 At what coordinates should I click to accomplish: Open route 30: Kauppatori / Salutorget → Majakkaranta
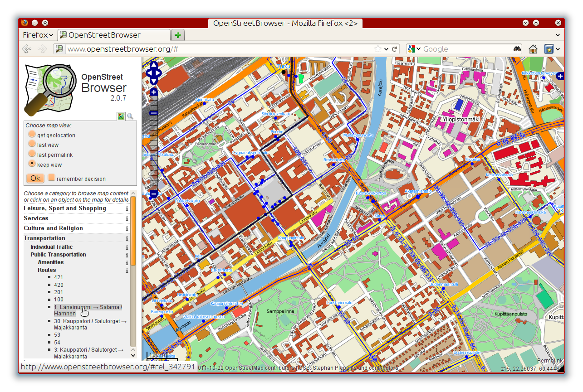pos(90,324)
